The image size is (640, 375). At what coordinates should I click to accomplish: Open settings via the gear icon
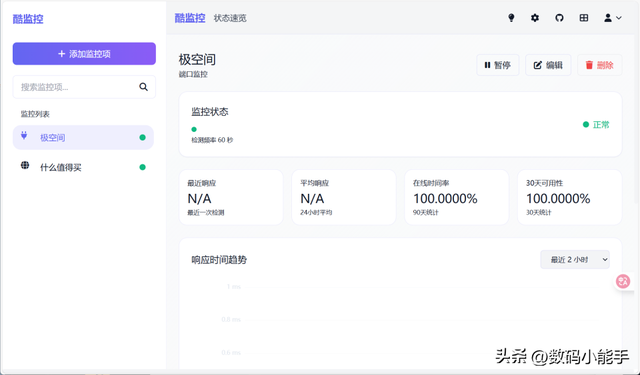pyautogui.click(x=535, y=18)
